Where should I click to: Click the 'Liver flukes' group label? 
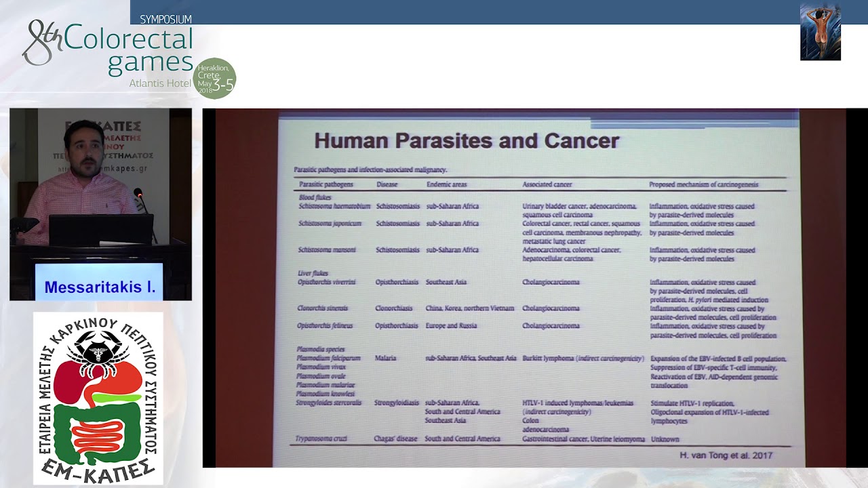[313, 273]
